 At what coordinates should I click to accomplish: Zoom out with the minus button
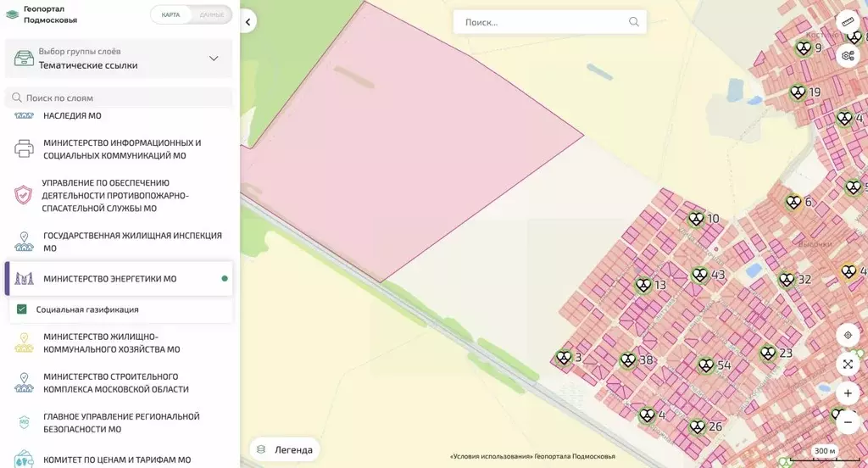coord(848,422)
